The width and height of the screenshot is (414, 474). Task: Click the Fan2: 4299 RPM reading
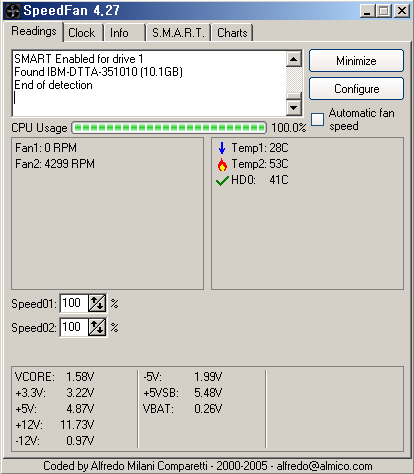(55, 164)
